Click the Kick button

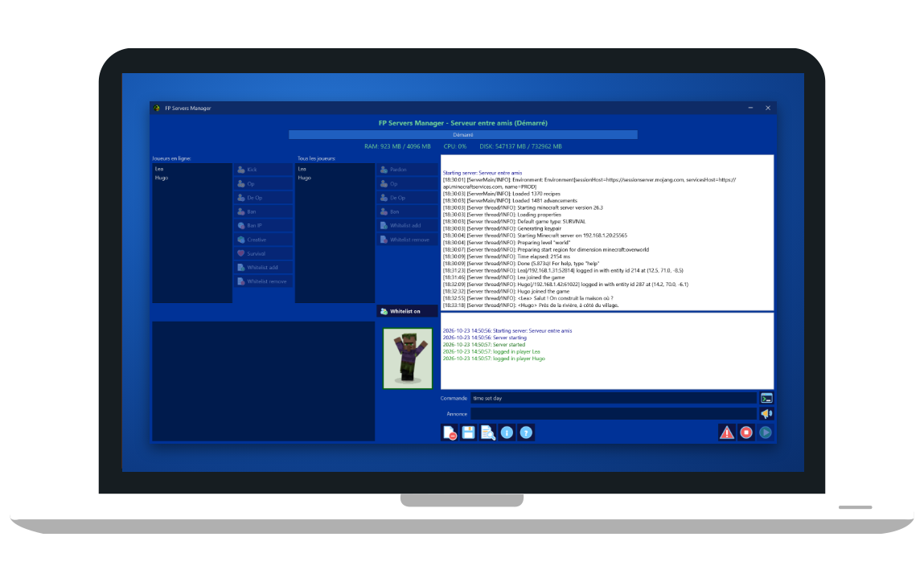(264, 170)
